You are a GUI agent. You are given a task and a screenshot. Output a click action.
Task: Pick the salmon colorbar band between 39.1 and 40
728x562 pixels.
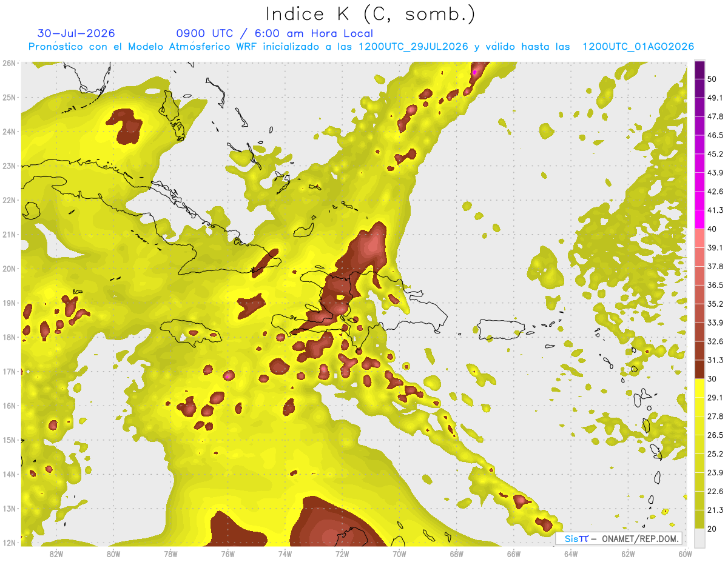(x=700, y=238)
